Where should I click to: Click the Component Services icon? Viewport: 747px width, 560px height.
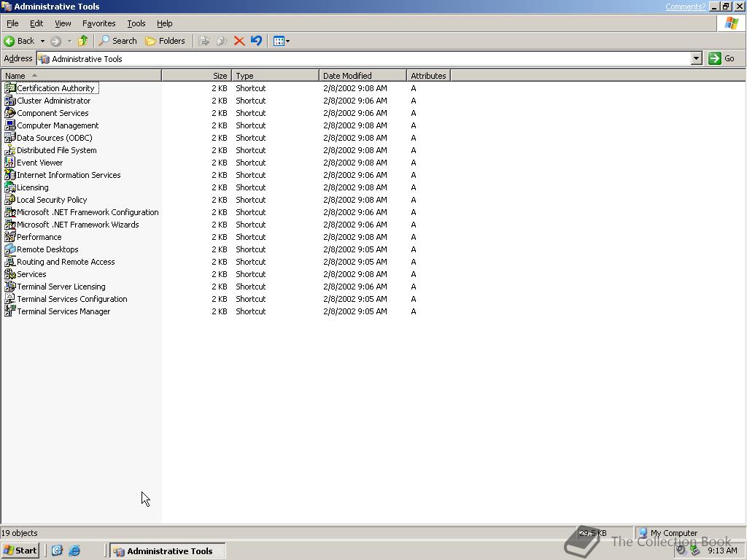click(9, 113)
